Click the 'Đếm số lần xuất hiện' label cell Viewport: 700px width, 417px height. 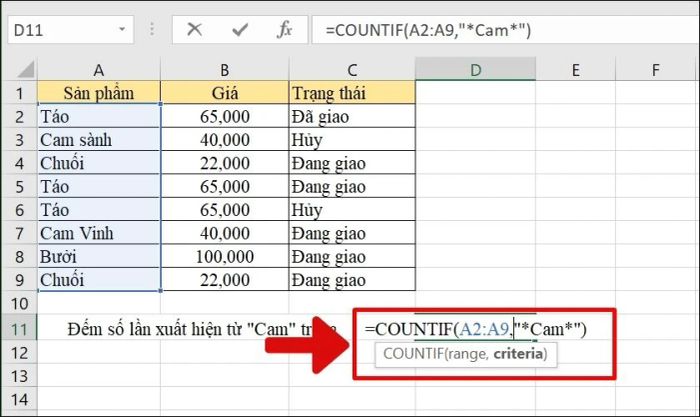(x=201, y=329)
